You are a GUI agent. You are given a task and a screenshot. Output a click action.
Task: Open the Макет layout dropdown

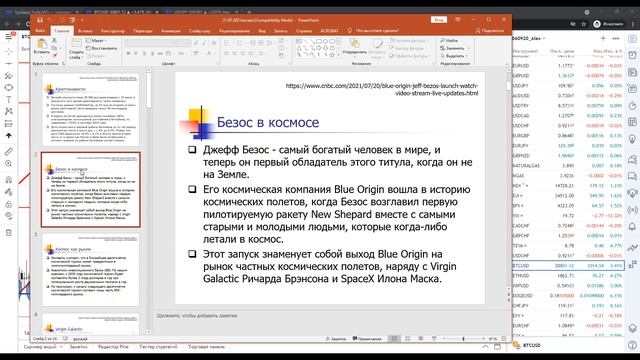(x=96, y=40)
